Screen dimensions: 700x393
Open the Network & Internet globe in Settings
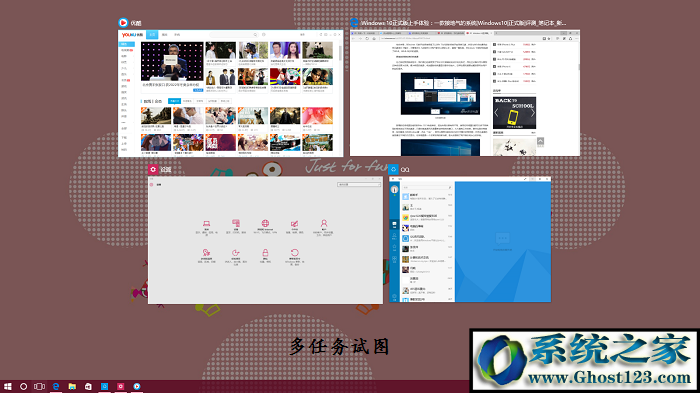[x=265, y=223]
